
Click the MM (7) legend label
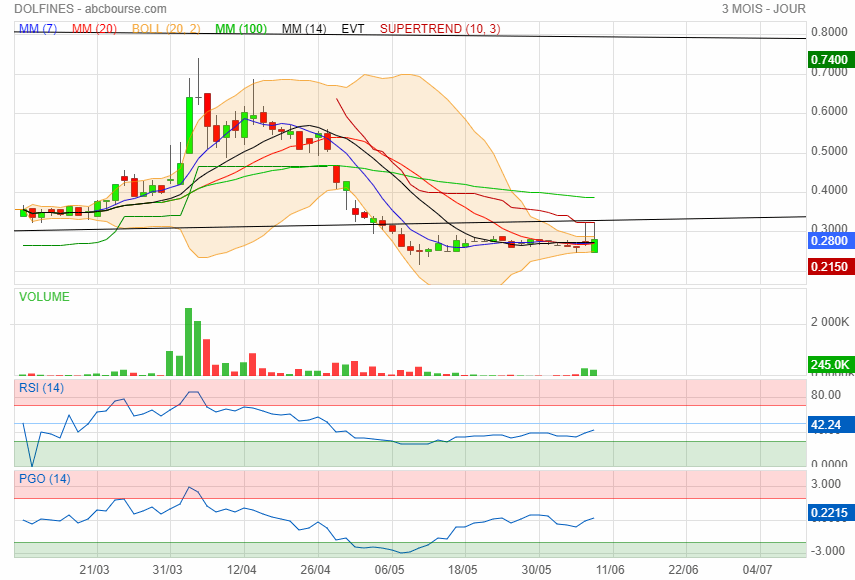tap(38, 28)
